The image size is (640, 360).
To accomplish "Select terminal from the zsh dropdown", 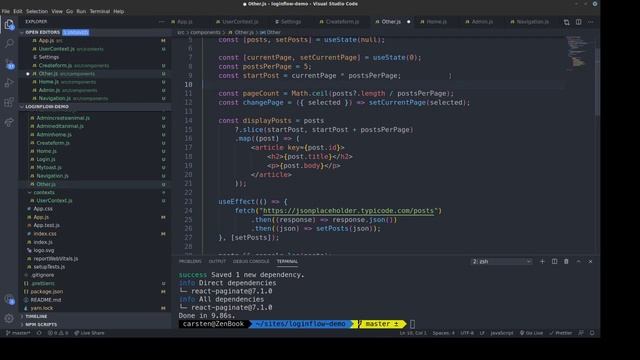I will click(x=501, y=261).
